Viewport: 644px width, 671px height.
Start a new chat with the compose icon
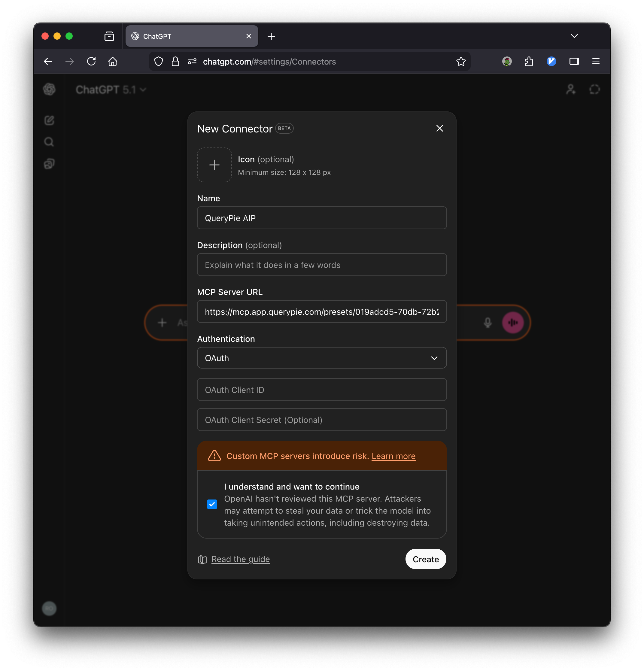49,120
